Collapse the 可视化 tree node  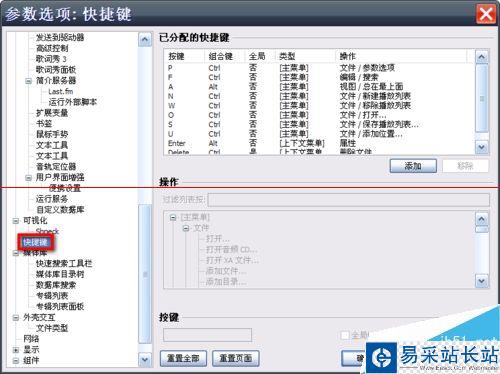(x=16, y=221)
